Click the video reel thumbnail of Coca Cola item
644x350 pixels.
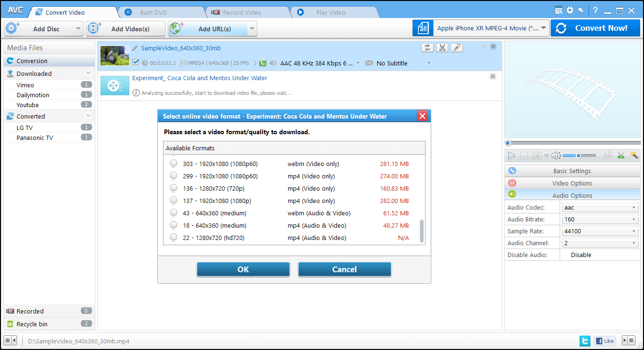(115, 85)
